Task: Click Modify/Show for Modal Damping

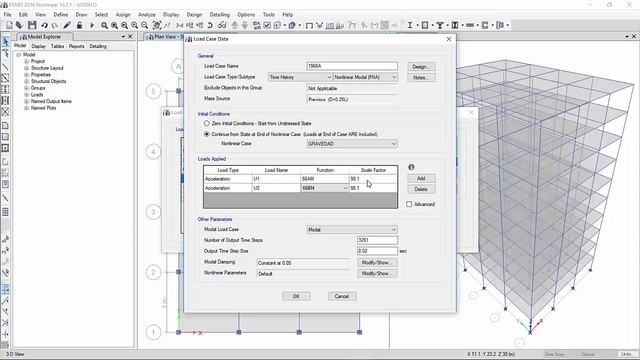Action: pyautogui.click(x=377, y=262)
